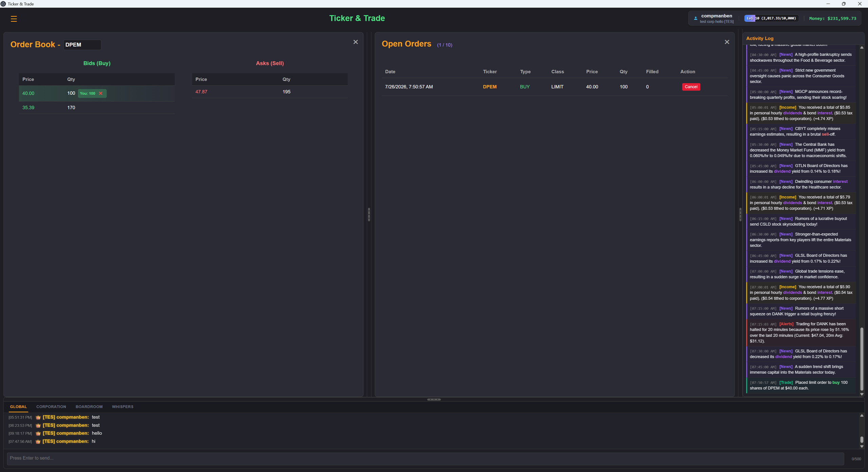Cancel the DPEM buy limit order
The height and width of the screenshot is (472, 868).
click(691, 87)
